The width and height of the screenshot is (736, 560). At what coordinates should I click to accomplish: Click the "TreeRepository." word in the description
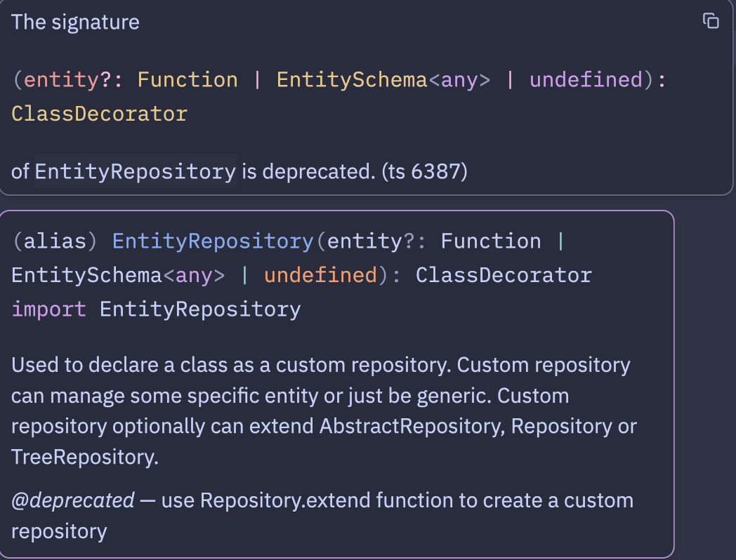point(85,458)
